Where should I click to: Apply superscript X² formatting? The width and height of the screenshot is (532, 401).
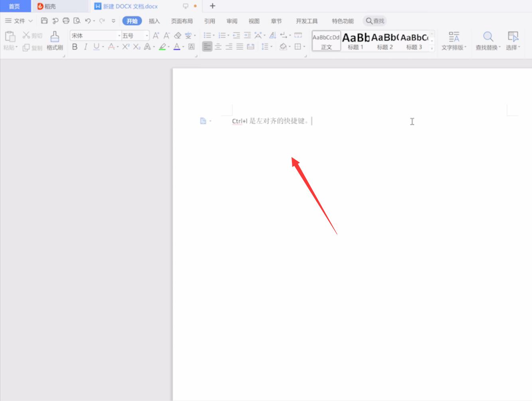point(126,47)
